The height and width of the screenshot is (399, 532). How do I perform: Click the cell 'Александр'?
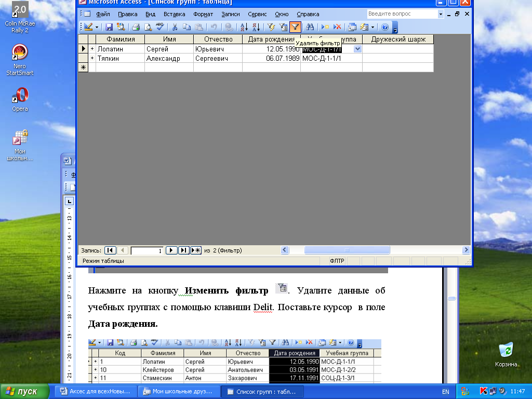(x=169, y=58)
